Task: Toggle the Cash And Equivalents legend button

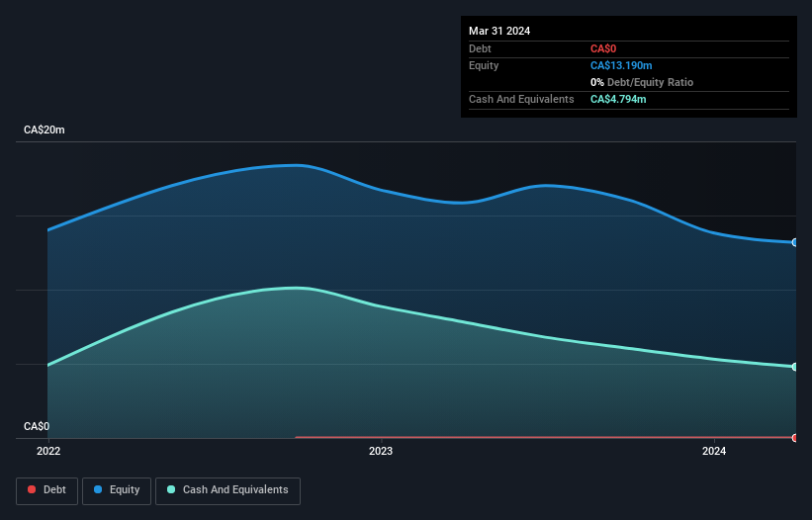Action: click(227, 490)
